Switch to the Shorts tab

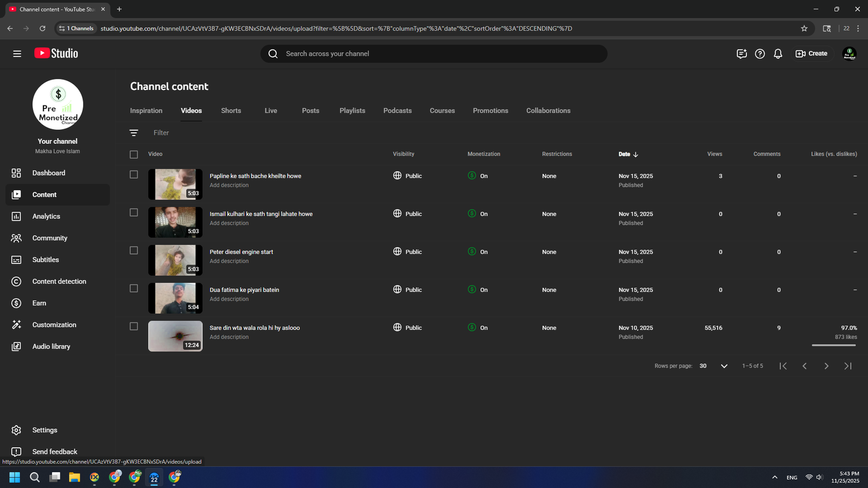(231, 111)
